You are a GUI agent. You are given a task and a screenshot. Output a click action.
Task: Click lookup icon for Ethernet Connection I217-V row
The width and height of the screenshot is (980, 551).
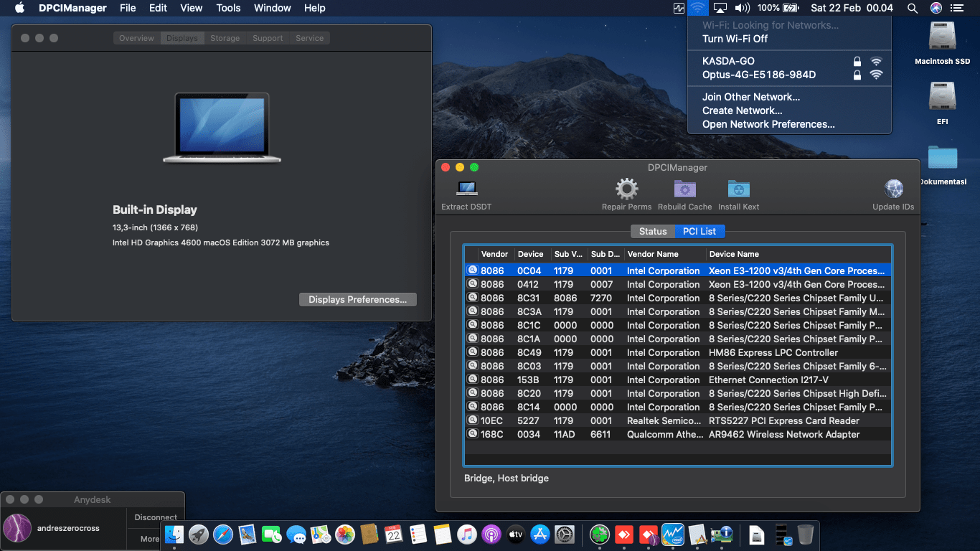pyautogui.click(x=472, y=380)
